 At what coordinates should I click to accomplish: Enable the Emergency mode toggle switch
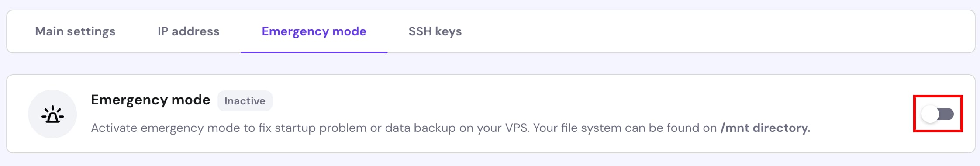tap(937, 114)
